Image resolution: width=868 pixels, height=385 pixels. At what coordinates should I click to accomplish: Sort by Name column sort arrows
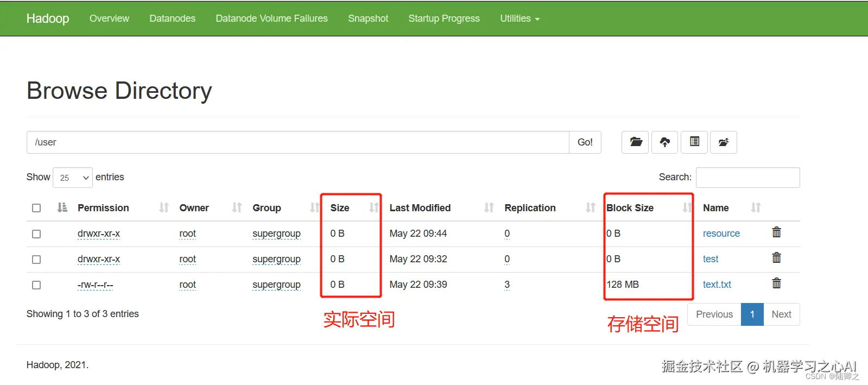[756, 207]
